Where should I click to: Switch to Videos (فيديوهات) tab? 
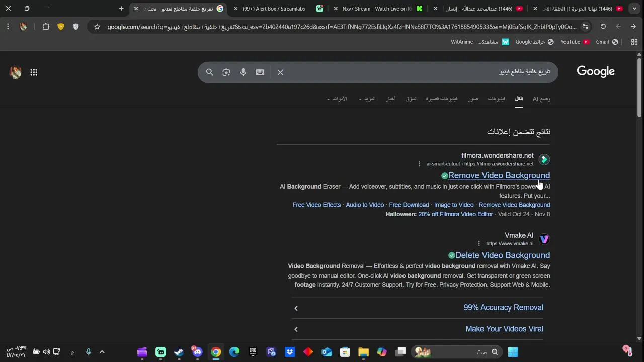coord(496,99)
